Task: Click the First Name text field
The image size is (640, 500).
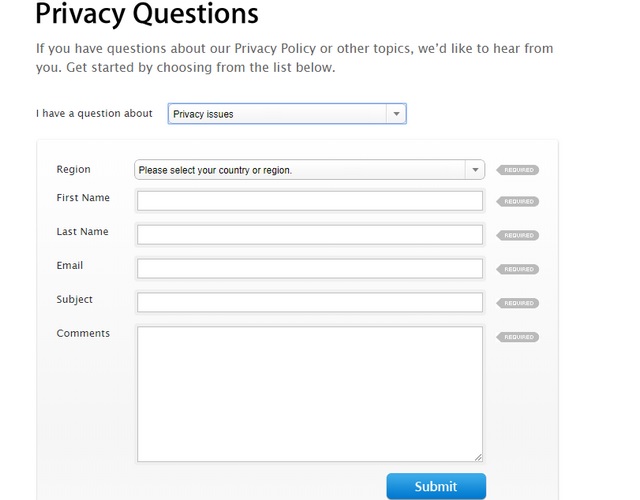Action: pyautogui.click(x=309, y=201)
